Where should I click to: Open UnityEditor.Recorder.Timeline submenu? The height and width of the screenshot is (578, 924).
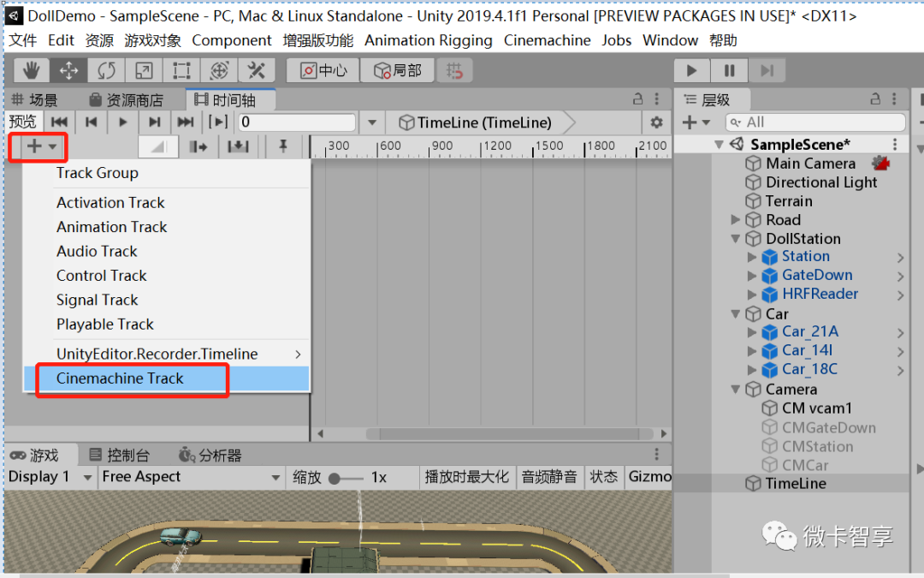tap(166, 355)
